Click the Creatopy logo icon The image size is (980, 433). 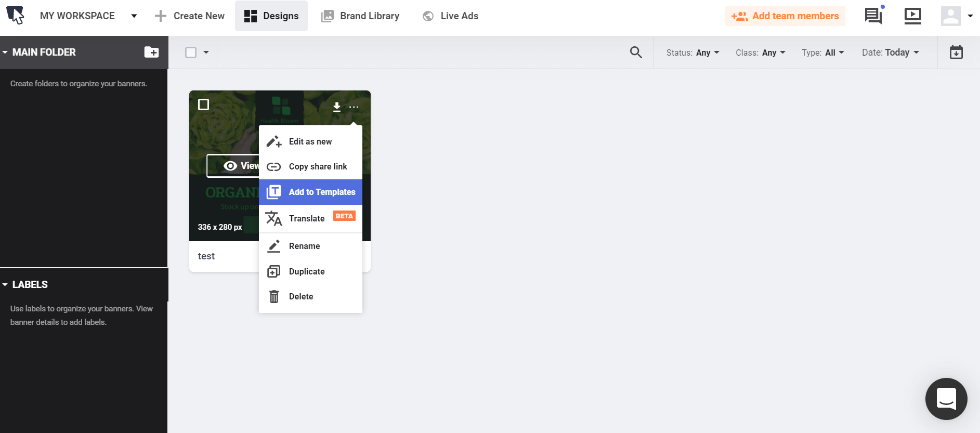[16, 16]
